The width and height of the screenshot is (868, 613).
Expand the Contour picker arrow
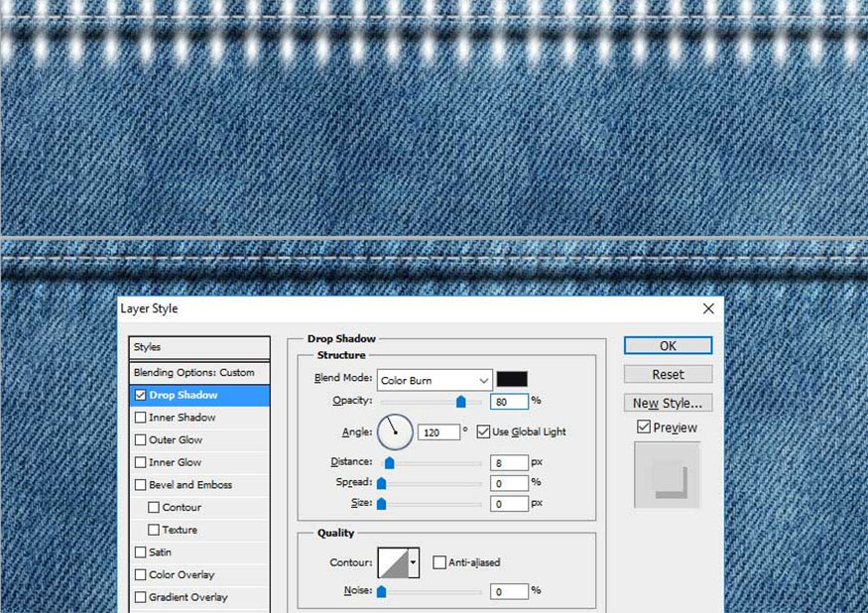[x=414, y=562]
